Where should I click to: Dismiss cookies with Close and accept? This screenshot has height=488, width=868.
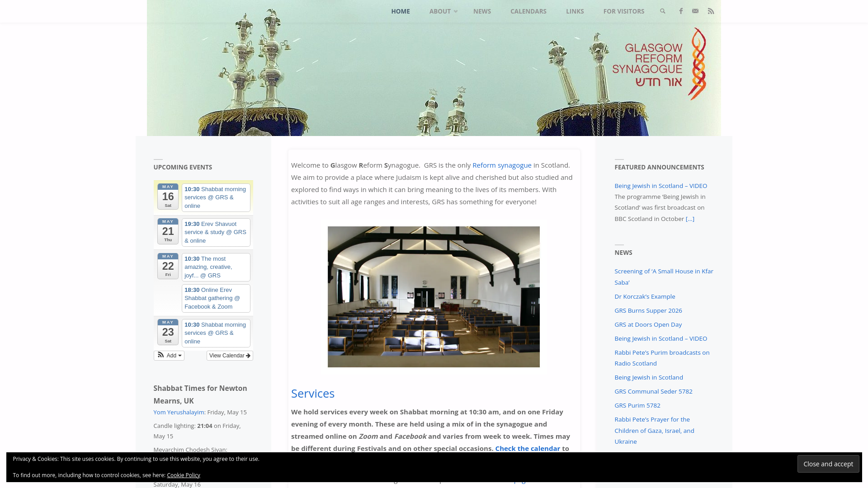click(x=828, y=464)
